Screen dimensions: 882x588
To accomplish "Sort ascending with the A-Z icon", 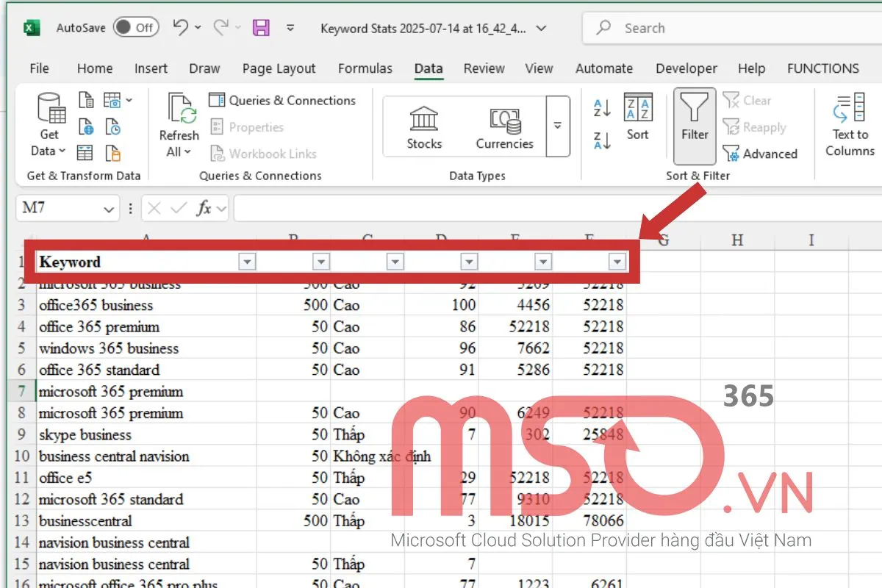I will pyautogui.click(x=602, y=108).
